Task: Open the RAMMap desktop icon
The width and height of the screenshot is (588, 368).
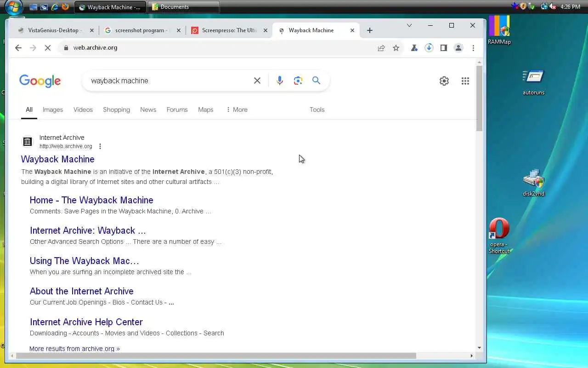Action: pos(499,30)
